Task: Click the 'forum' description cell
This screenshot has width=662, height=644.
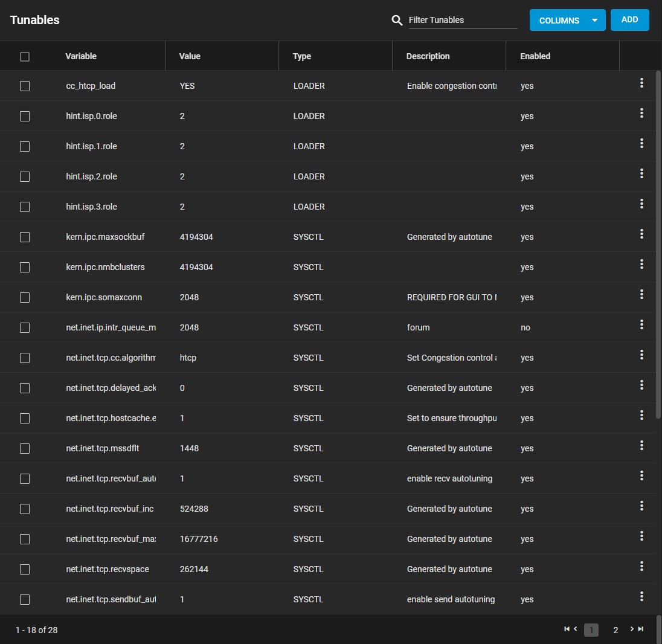Action: tap(418, 327)
